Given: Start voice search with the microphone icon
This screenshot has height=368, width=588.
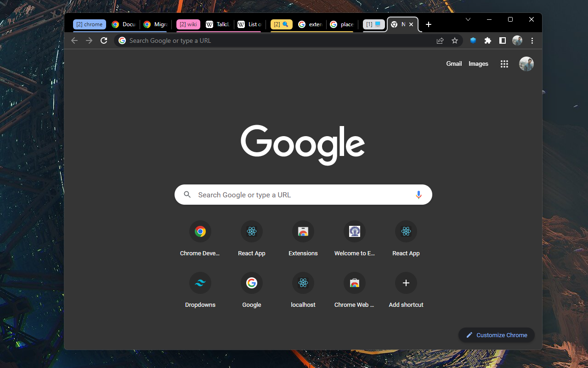Looking at the screenshot, I should [x=418, y=195].
